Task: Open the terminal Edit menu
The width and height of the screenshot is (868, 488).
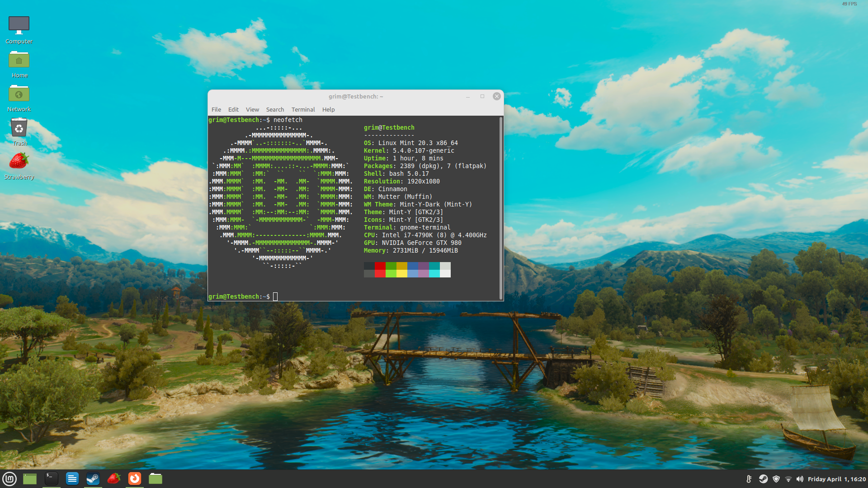Action: [233, 109]
